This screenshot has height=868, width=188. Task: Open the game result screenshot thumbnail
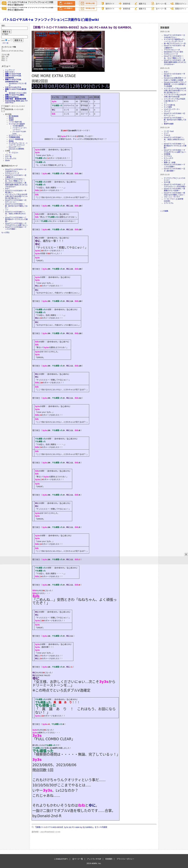[x=68, y=51]
